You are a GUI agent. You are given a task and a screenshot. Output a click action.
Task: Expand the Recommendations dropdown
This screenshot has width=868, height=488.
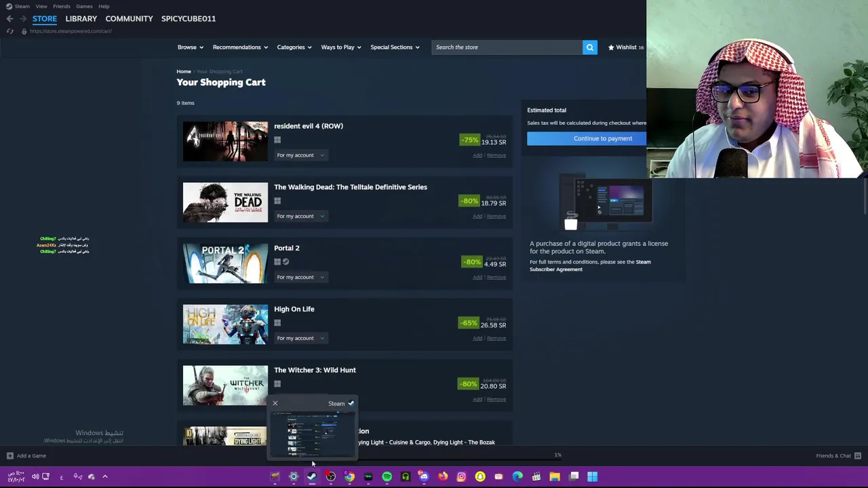point(240,47)
